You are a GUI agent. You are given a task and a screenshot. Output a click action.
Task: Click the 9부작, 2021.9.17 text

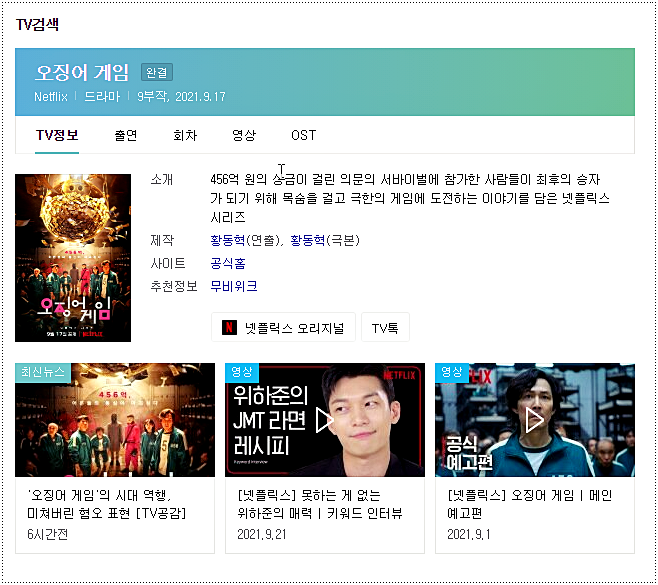[181, 97]
